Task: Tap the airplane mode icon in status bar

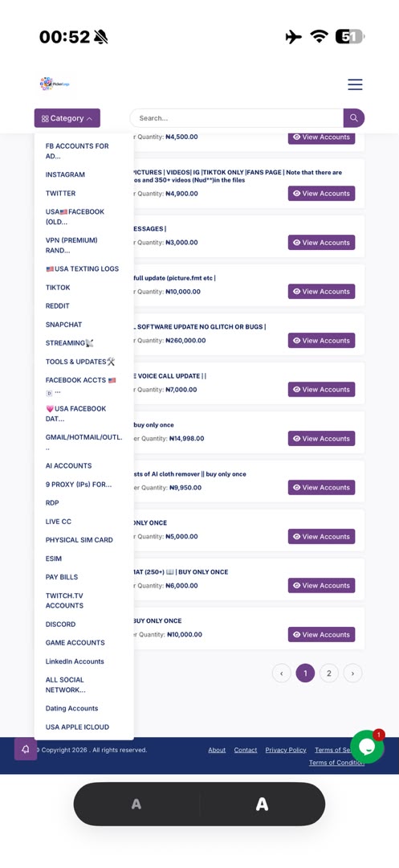Action: (294, 37)
